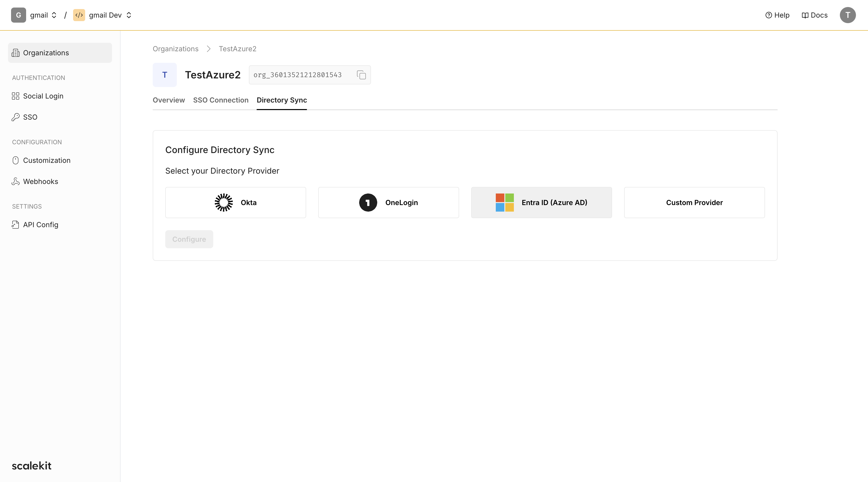Open the Help link
868x482 pixels.
coord(777,15)
